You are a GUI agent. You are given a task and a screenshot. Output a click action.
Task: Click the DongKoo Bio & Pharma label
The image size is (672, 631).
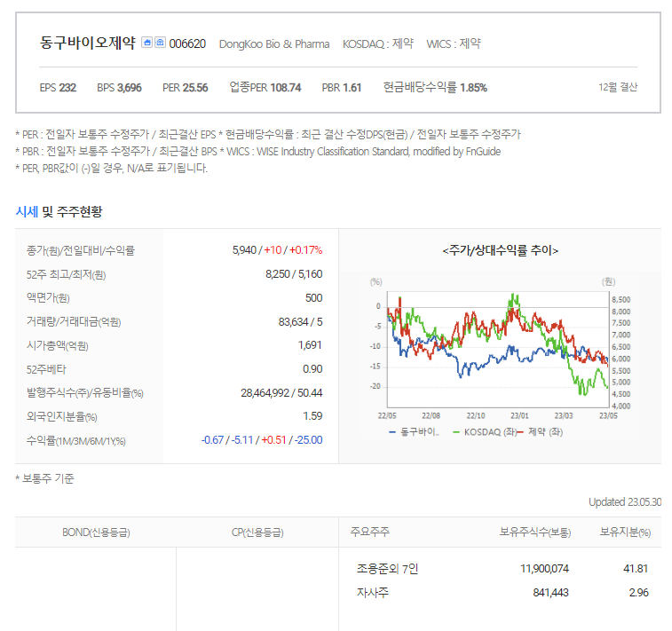pos(274,44)
